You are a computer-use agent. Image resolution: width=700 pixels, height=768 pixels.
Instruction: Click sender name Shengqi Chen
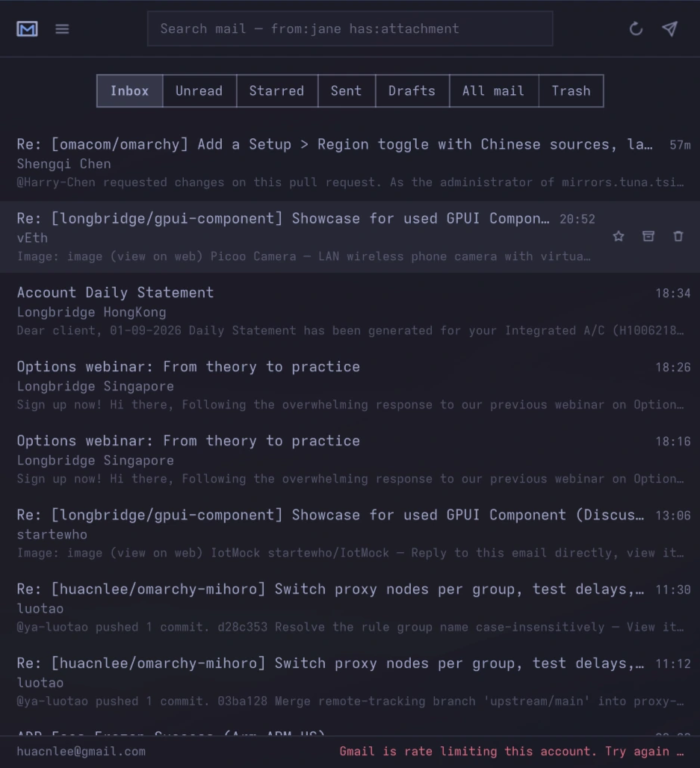point(64,164)
